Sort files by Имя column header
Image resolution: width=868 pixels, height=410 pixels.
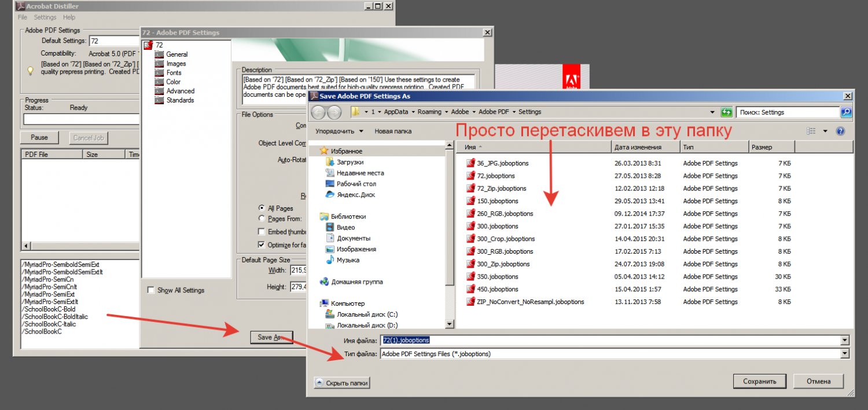[533, 147]
